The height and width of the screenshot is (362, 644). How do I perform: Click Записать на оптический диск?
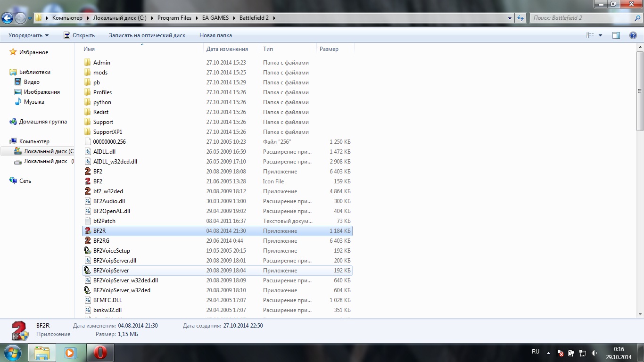147,35
